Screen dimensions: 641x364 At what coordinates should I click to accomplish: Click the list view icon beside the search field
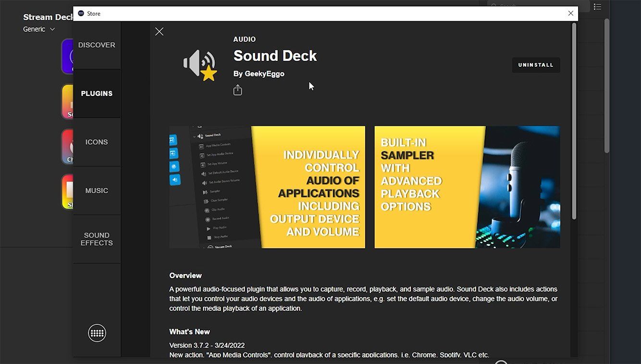click(597, 7)
